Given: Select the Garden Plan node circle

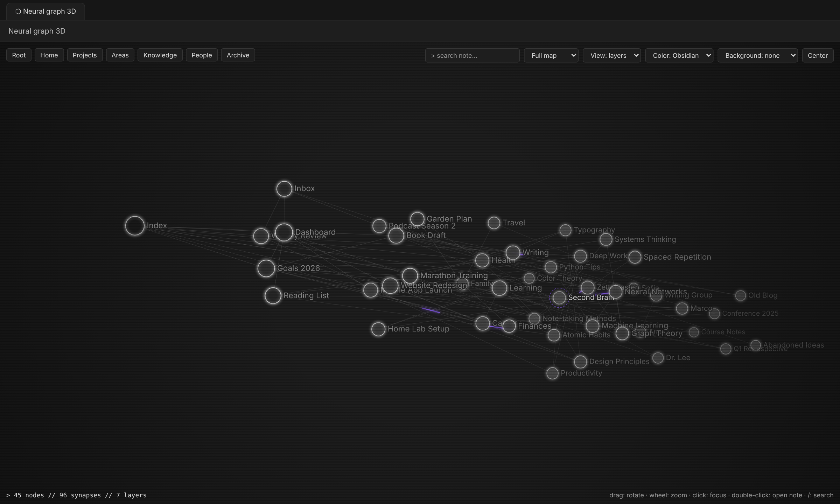Looking at the screenshot, I should (417, 219).
